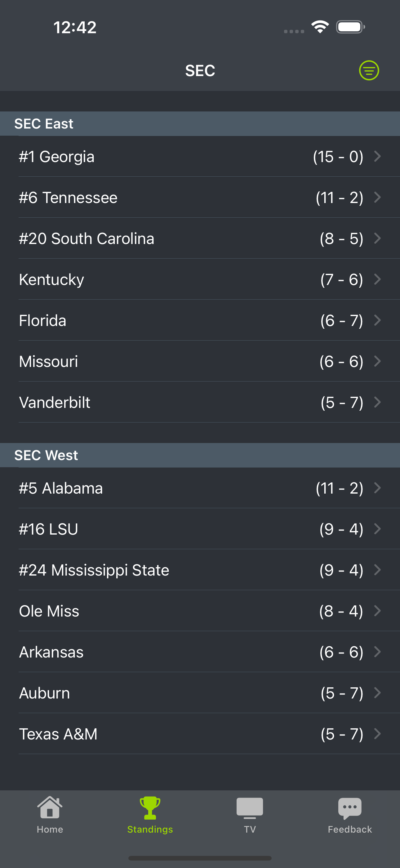Open #16 LSU team entry
The width and height of the screenshot is (400, 868).
tap(200, 529)
